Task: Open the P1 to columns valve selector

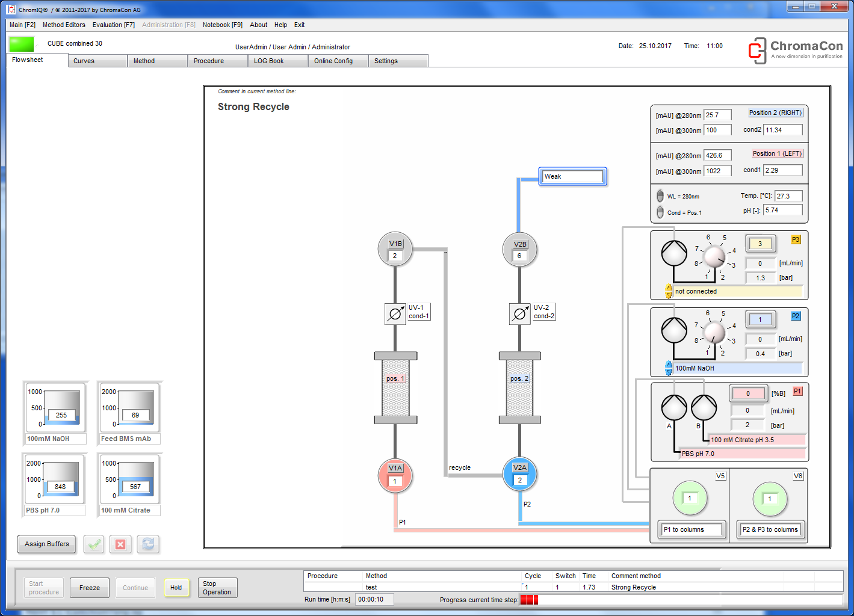Action: pyautogui.click(x=691, y=529)
